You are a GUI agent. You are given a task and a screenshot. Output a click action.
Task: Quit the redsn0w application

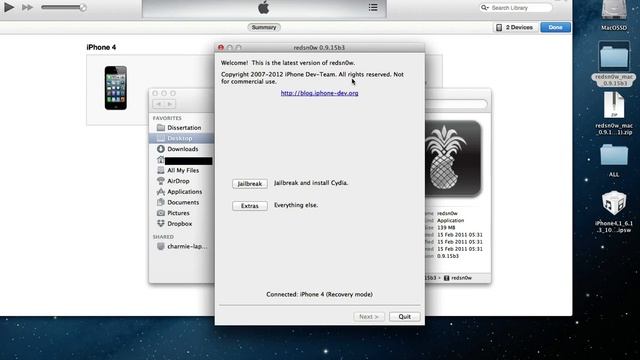pos(404,317)
